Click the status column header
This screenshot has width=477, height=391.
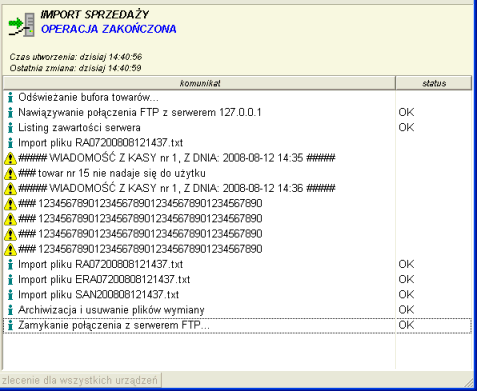click(434, 83)
